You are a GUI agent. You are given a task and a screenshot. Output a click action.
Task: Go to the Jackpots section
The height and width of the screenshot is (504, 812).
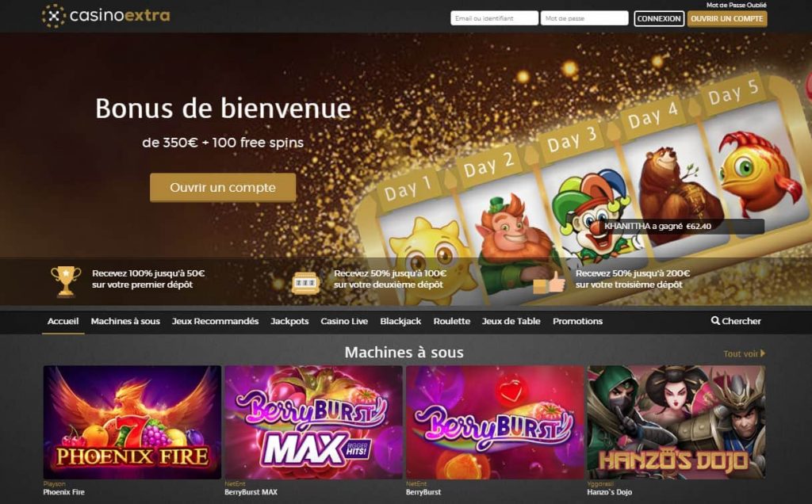click(x=289, y=321)
